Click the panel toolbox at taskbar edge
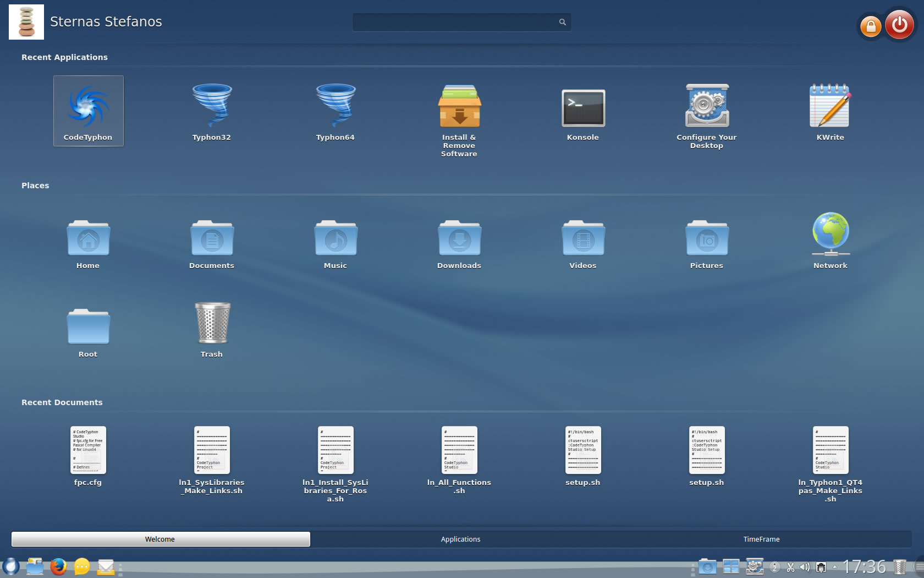The height and width of the screenshot is (578, 924). pyautogui.click(x=919, y=566)
